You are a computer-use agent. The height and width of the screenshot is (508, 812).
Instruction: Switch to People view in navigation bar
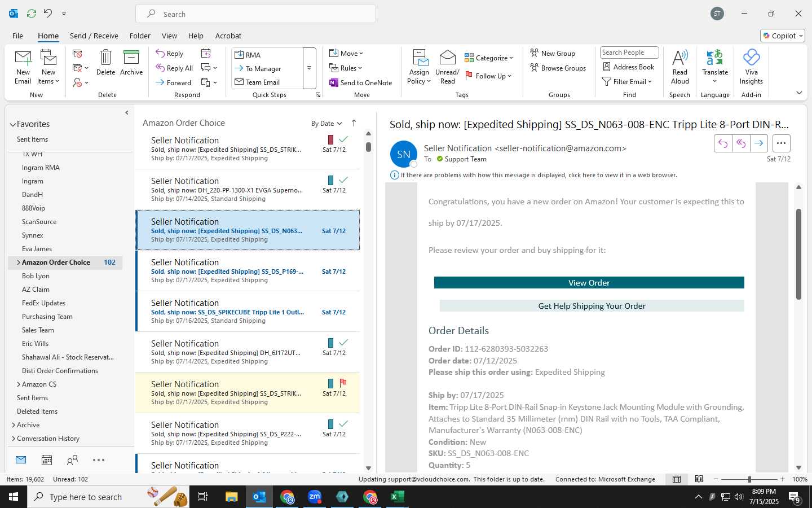point(72,460)
